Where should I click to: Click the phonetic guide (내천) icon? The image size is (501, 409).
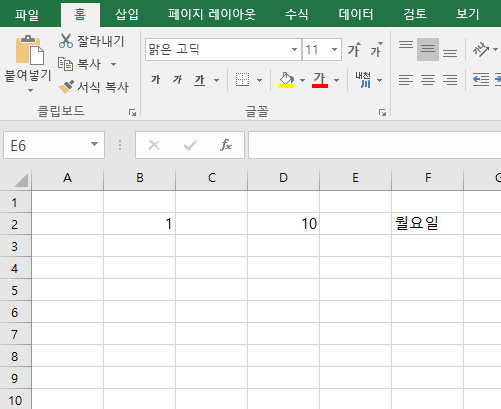pos(363,80)
